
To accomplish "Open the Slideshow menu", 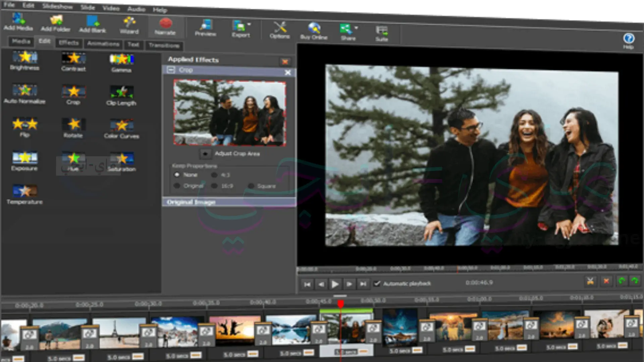I will 57,6.
